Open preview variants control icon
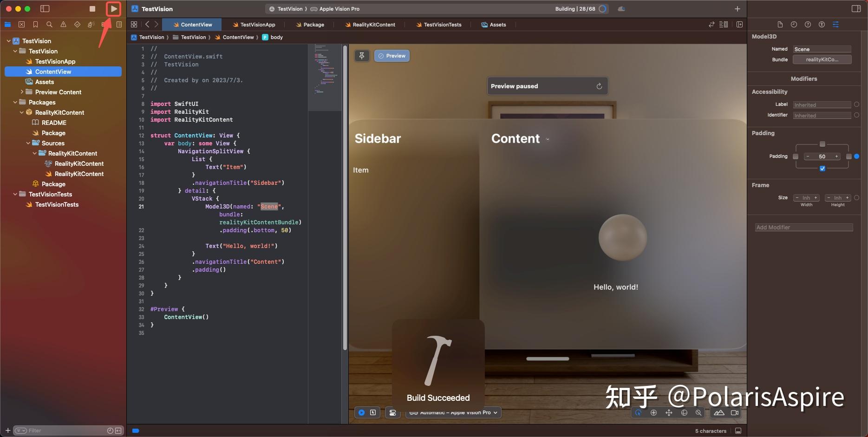Image resolution: width=868 pixels, height=437 pixels. click(393, 412)
